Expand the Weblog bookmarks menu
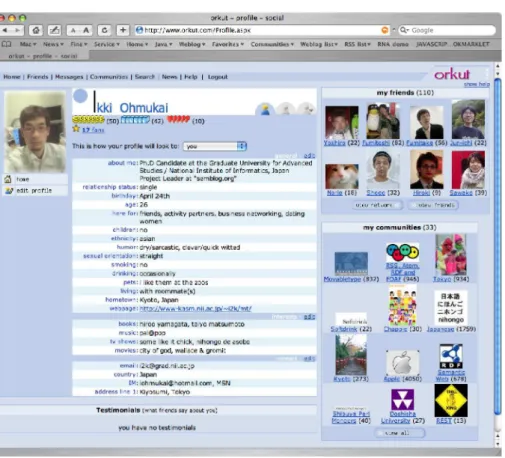The width and height of the screenshot is (505, 458). point(192,44)
